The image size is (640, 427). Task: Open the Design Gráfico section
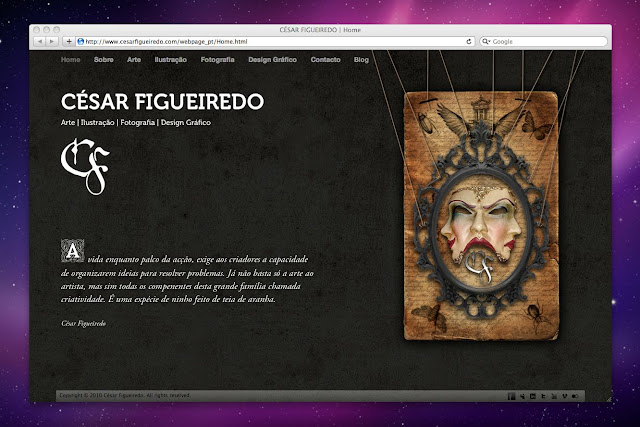tap(273, 60)
